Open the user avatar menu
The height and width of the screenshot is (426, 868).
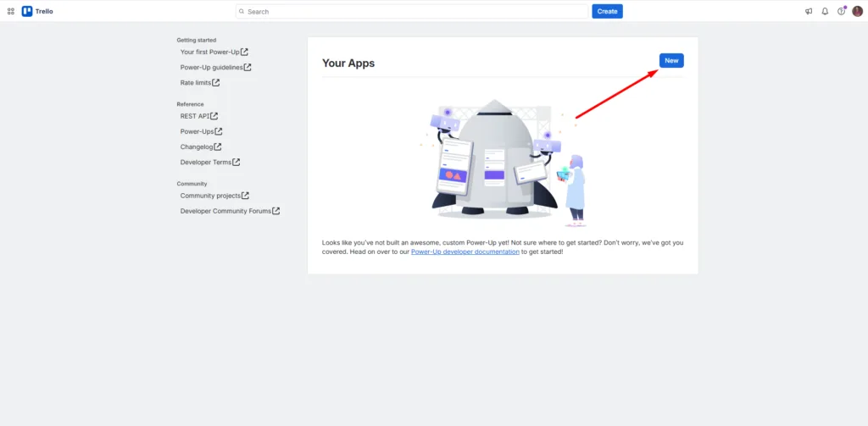pos(857,11)
